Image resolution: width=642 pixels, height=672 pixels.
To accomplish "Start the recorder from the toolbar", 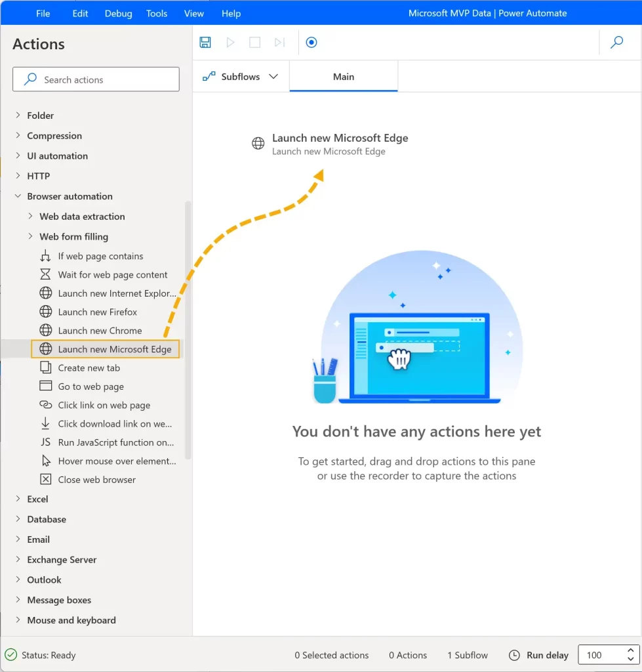I will click(x=311, y=43).
